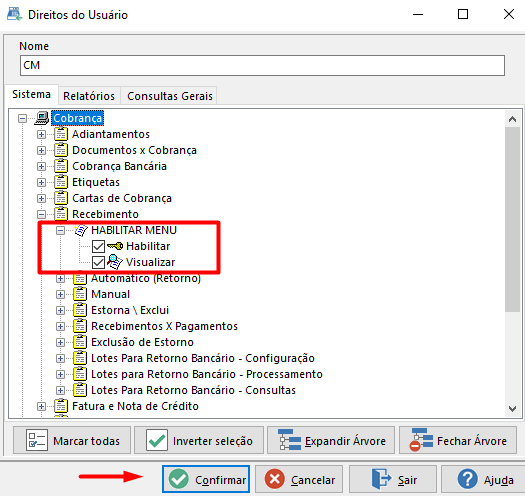Screen dimensions: 525x496
Task: Open the Relatórios tab
Action: 89,96
